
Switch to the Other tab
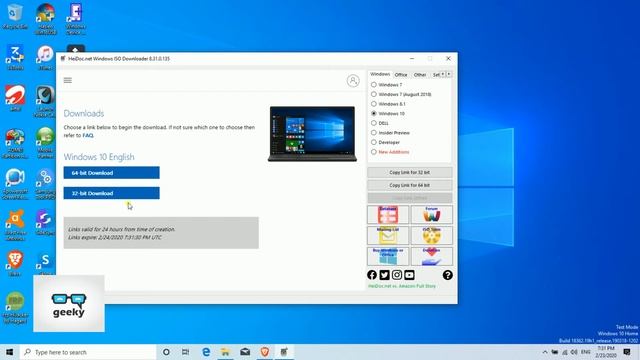[x=420, y=75]
